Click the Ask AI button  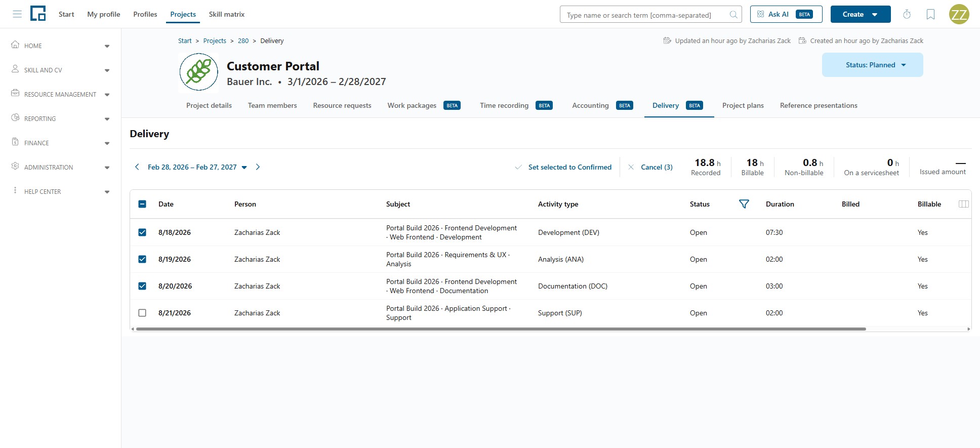(x=786, y=14)
